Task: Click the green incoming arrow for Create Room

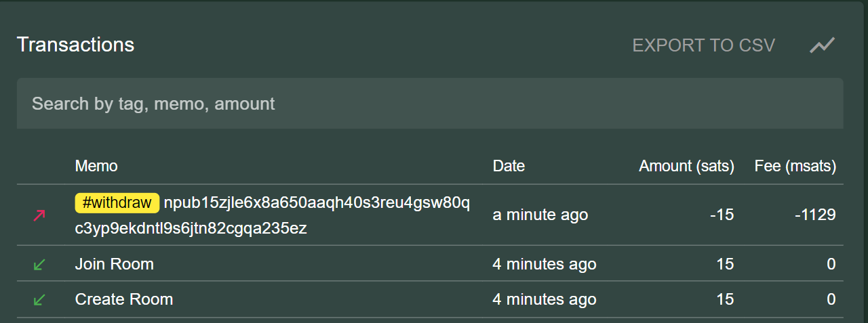Action: [39, 299]
